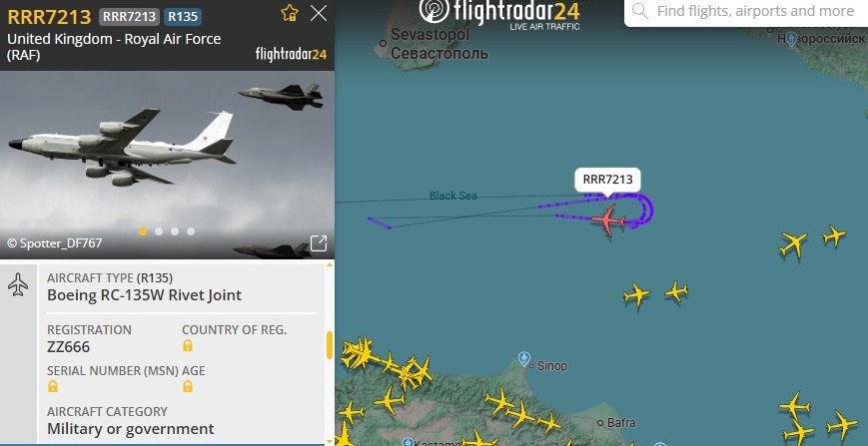Click the yellow scrollbar thumb in details panel

click(x=330, y=345)
